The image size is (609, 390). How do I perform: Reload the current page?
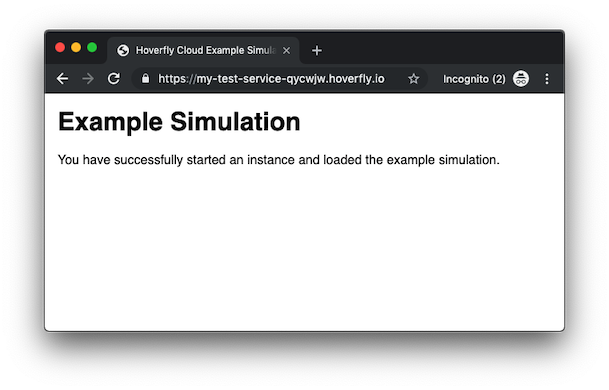click(114, 79)
